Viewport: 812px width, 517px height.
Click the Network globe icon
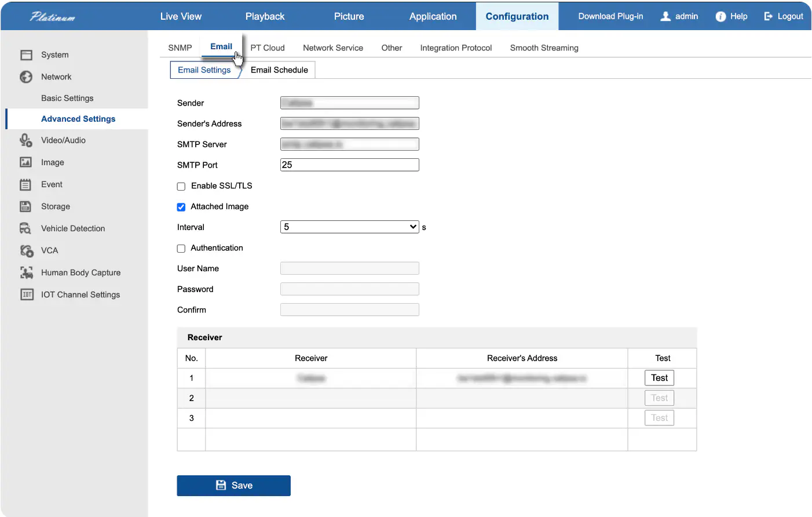pyautogui.click(x=26, y=77)
